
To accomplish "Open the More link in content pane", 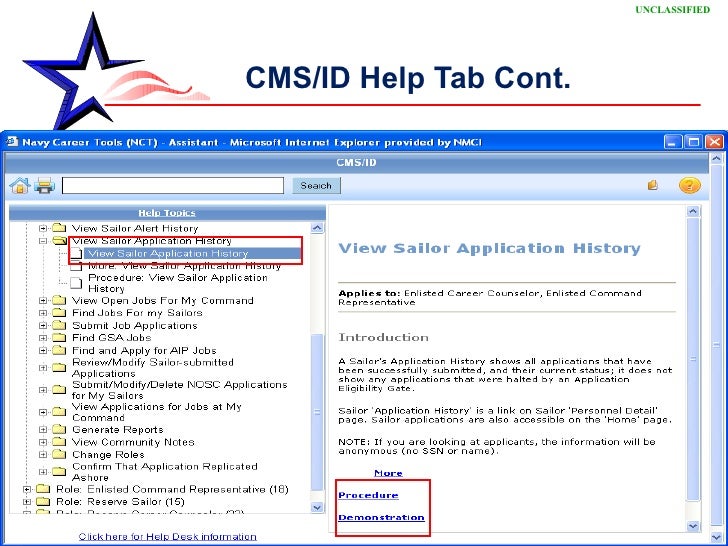I will pos(388,473).
